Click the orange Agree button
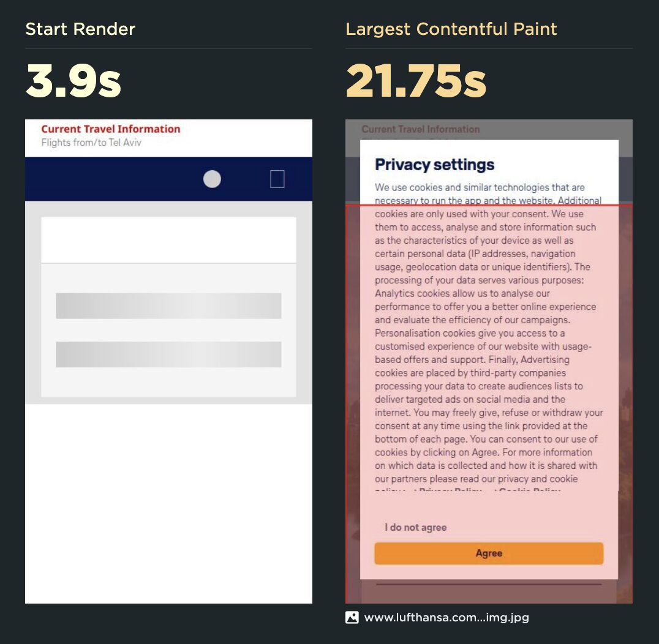659x644 pixels. [x=489, y=553]
